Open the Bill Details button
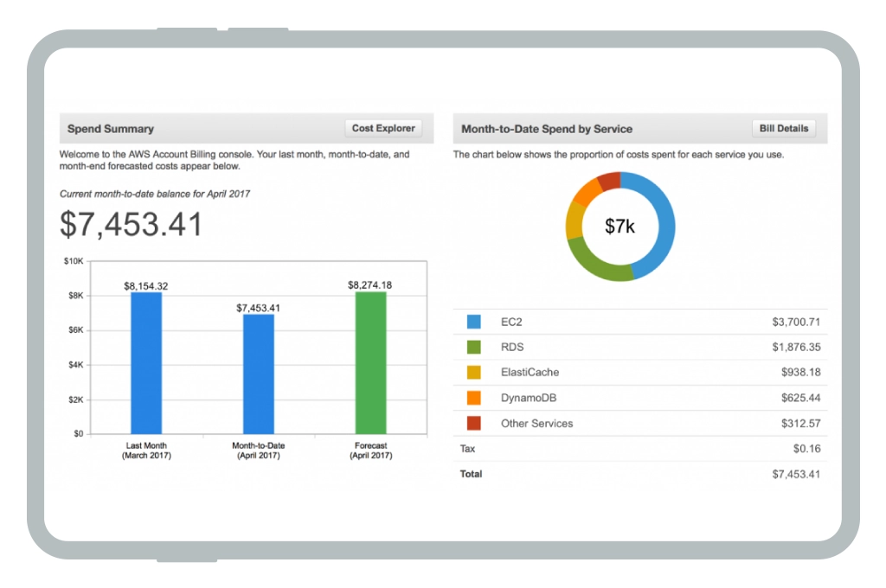Image resolution: width=886 pixels, height=588 pixels. [x=783, y=128]
